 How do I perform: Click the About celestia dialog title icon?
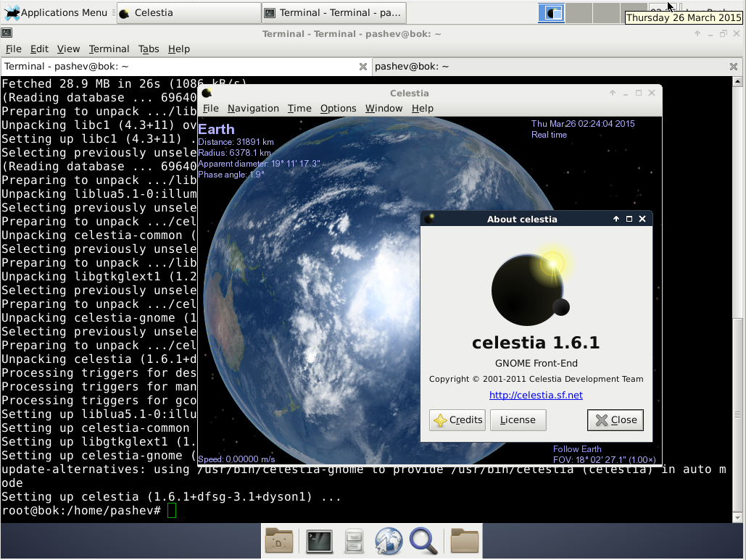(x=430, y=219)
